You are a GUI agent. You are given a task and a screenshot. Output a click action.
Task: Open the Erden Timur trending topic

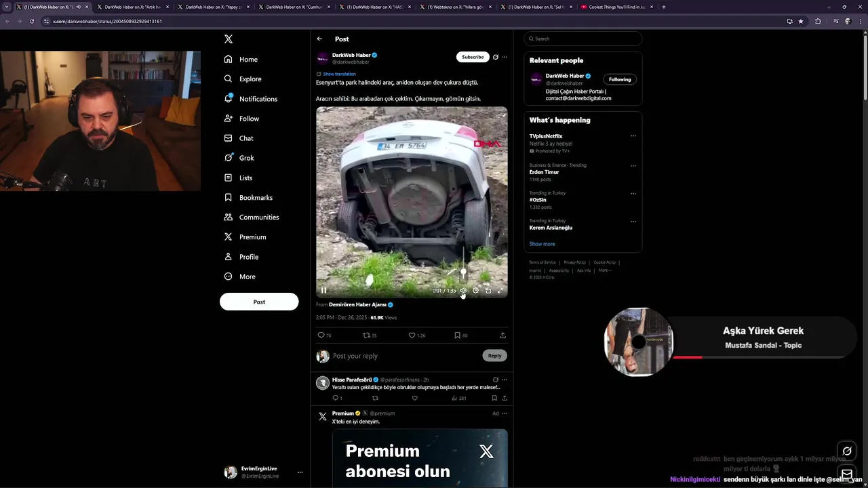[x=544, y=172]
